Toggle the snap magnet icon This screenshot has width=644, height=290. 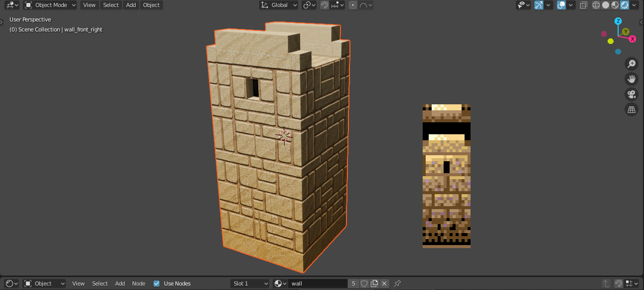pyautogui.click(x=324, y=5)
